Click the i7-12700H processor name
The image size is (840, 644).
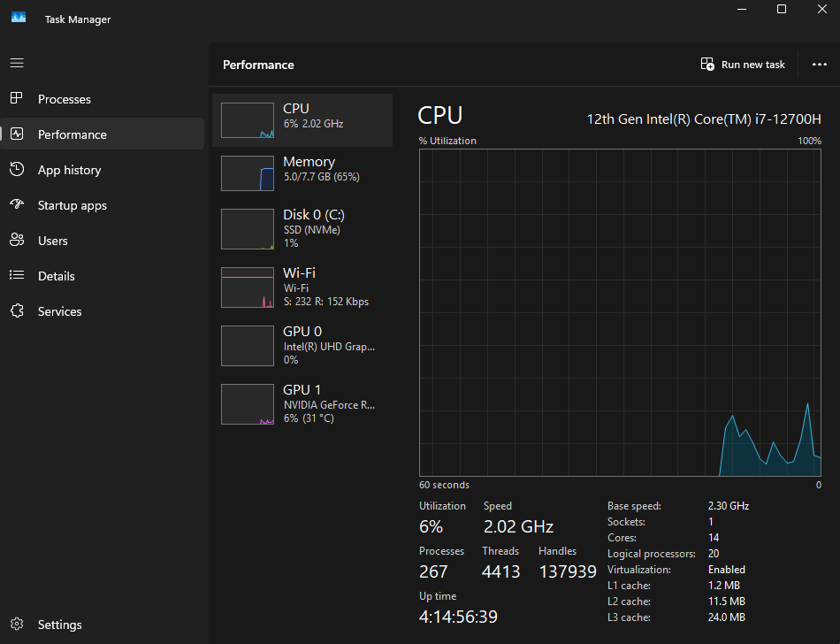704,119
